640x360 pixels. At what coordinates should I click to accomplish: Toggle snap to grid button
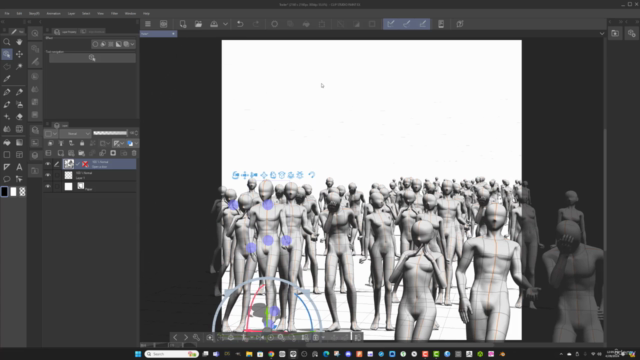(x=422, y=24)
